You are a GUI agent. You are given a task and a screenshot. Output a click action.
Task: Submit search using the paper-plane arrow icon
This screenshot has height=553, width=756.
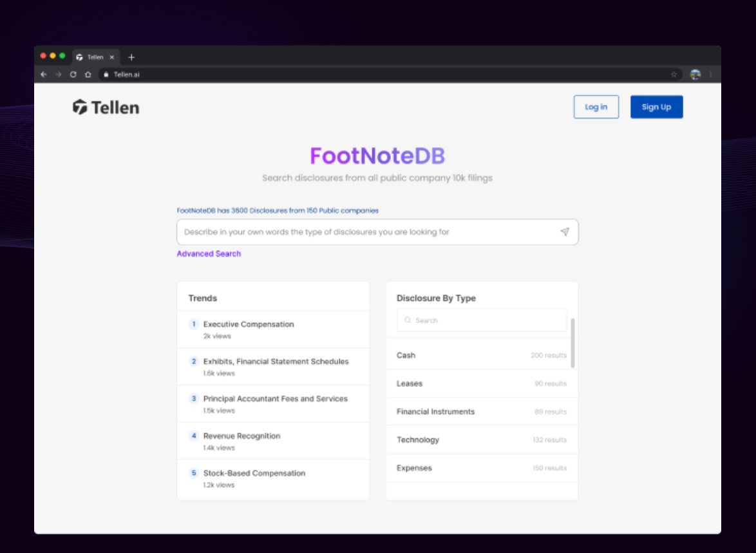click(x=565, y=231)
